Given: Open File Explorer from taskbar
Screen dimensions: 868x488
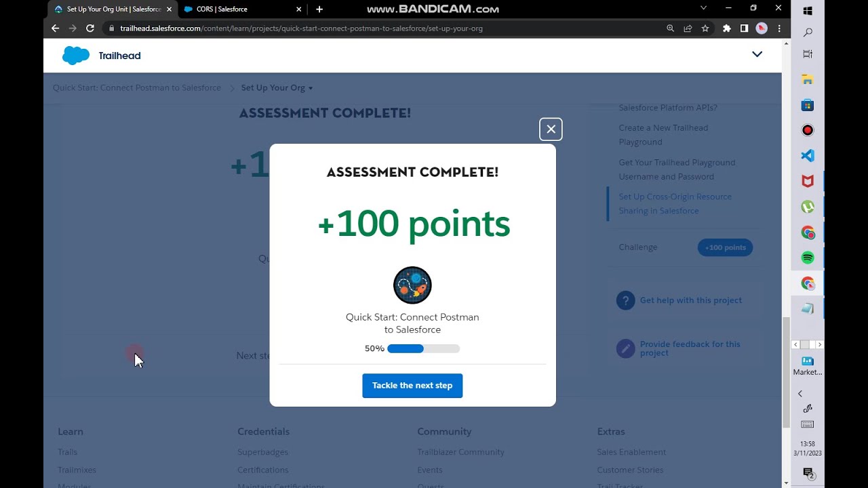Looking at the screenshot, I should tap(807, 79).
